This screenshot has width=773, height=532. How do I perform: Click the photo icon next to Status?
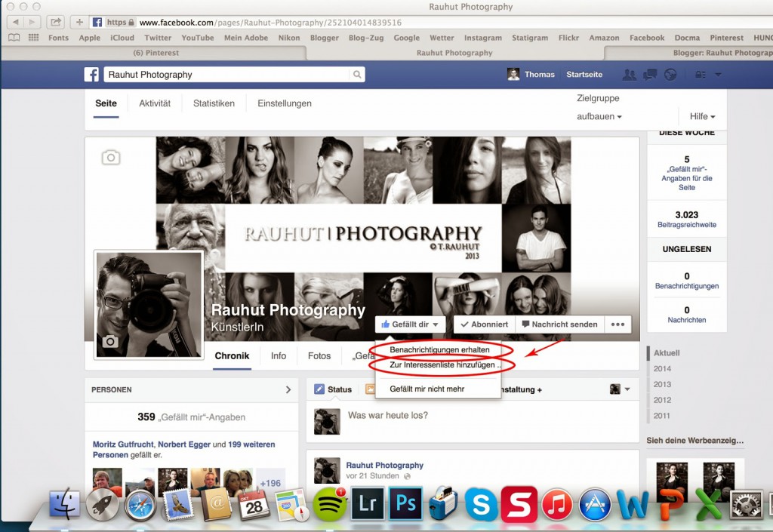click(x=370, y=389)
